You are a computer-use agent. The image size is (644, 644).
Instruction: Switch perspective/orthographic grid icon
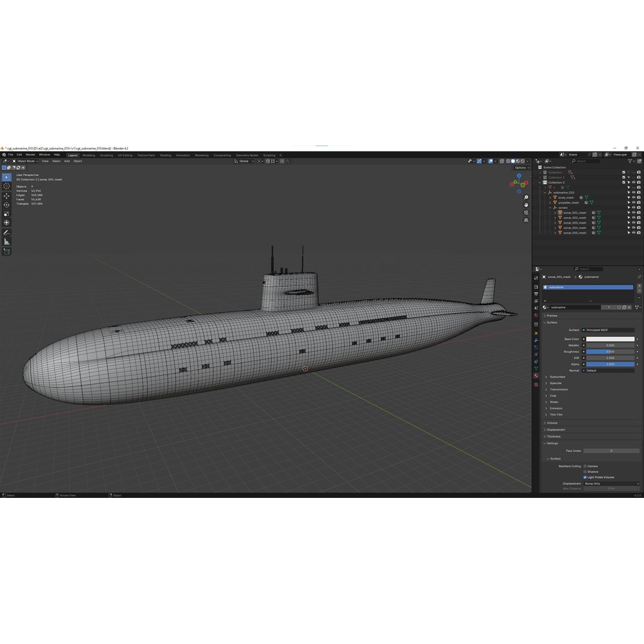coord(526,220)
